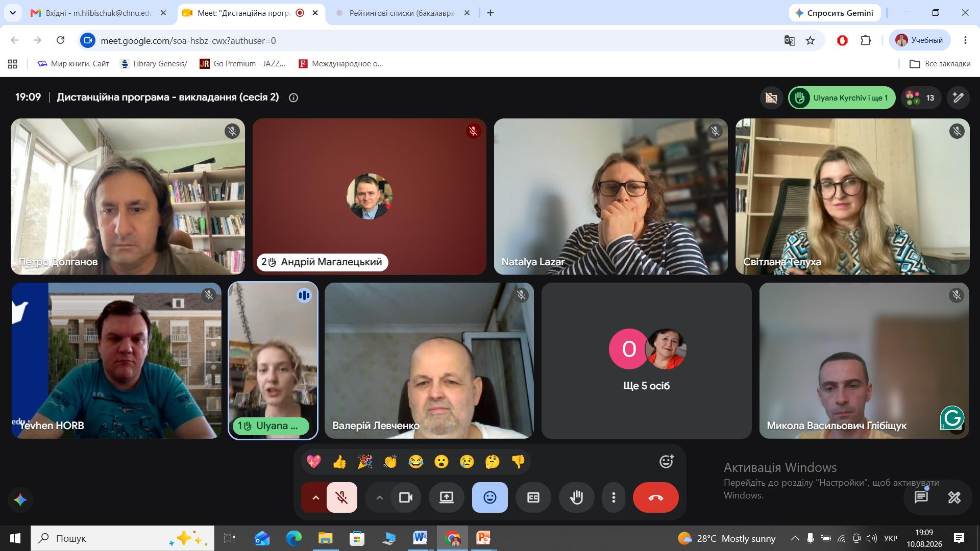Viewport: 980px width, 551px height.
Task: Expand video settings arrow next to camera
Action: pos(379,497)
